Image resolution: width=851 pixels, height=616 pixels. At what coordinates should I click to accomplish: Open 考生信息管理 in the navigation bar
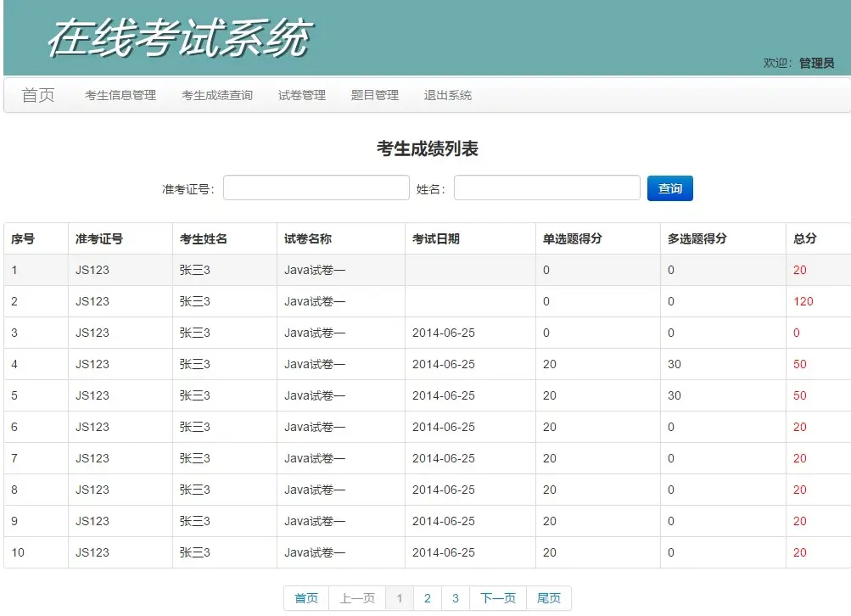[x=119, y=95]
